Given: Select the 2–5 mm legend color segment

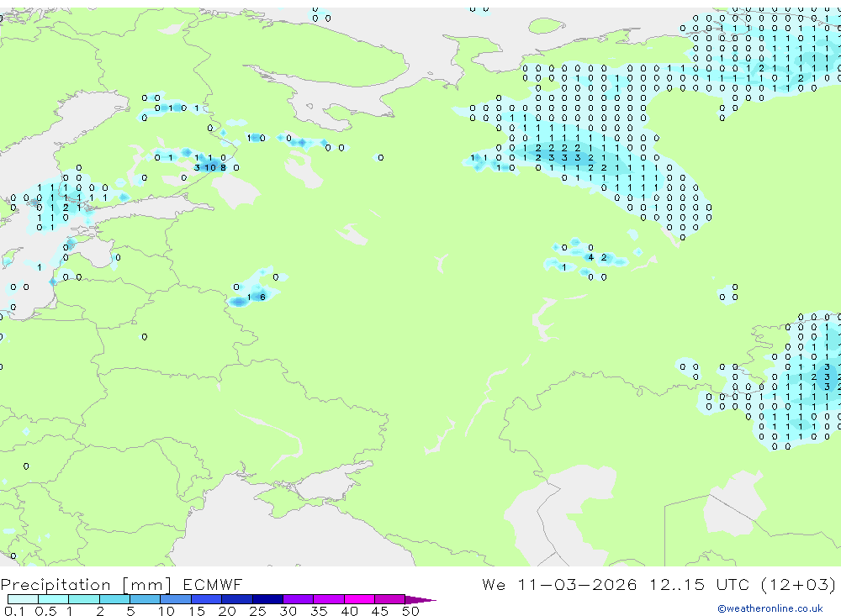Looking at the screenshot, I should point(114,599).
